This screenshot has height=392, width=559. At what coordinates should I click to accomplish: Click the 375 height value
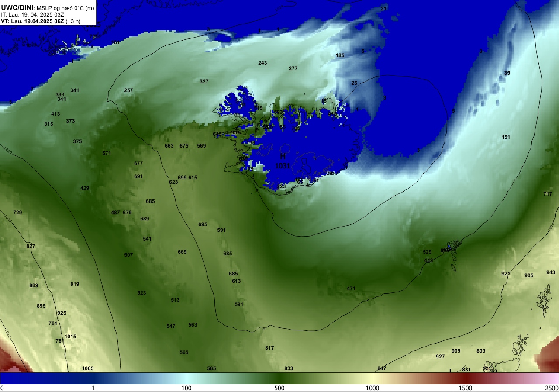77,141
